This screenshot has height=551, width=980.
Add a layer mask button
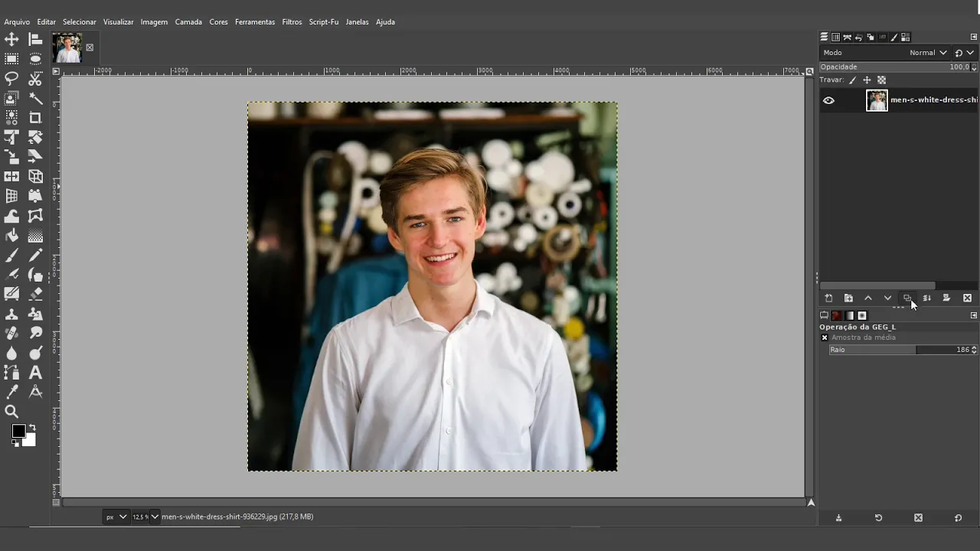[x=946, y=298]
